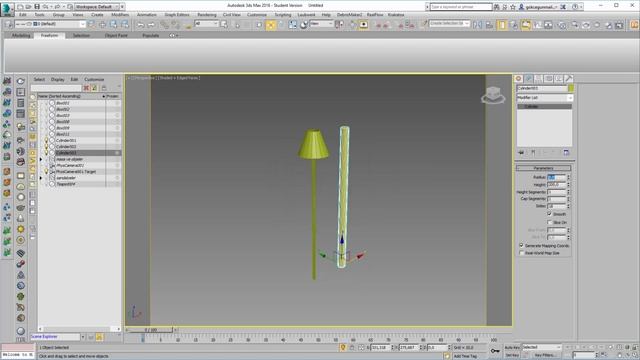Open the Workspace Default dropdown
Viewport: 640px width, 360px height.
(100, 7)
